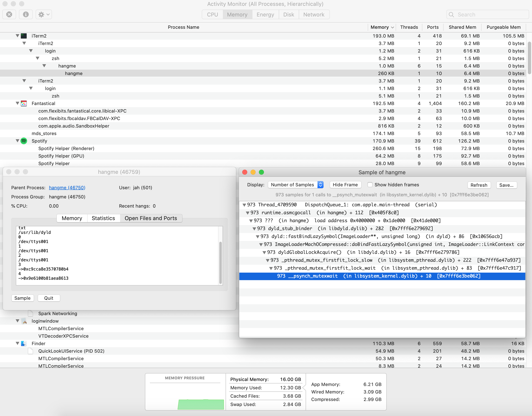The height and width of the screenshot is (416, 532).
Task: Click the process Search field
Action: [x=488, y=15]
